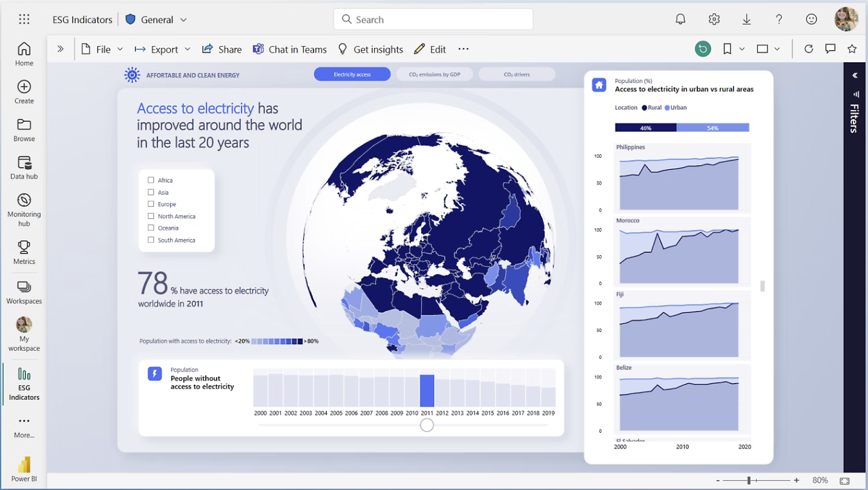This screenshot has width=868, height=490.
Task: Click the zoom out minus button
Action: tap(718, 480)
